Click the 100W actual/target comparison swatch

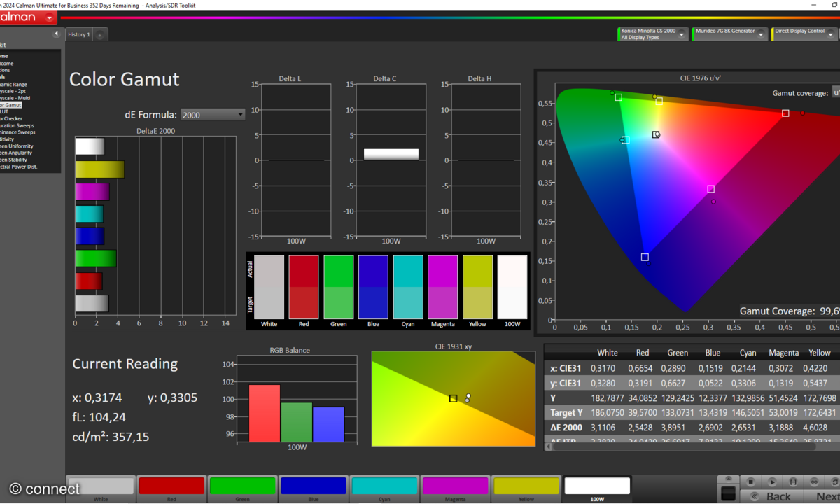click(512, 287)
